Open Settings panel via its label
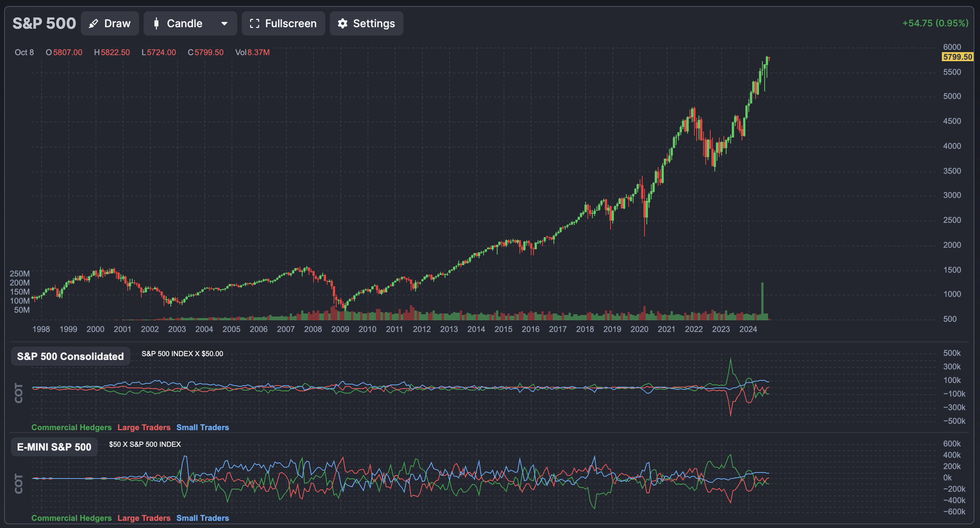The image size is (980, 528). coord(374,23)
